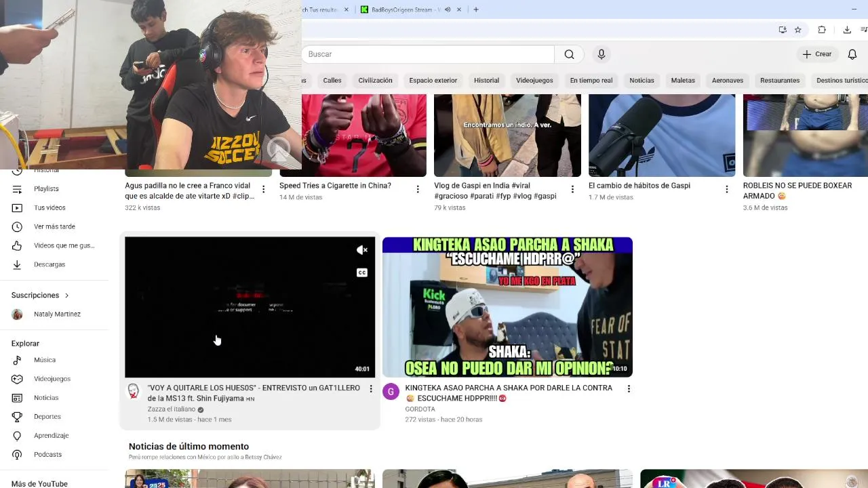The height and width of the screenshot is (488, 868).
Task: Open the 'VOY A QUITARLE LOS HUESOS' video title
Action: tap(254, 393)
